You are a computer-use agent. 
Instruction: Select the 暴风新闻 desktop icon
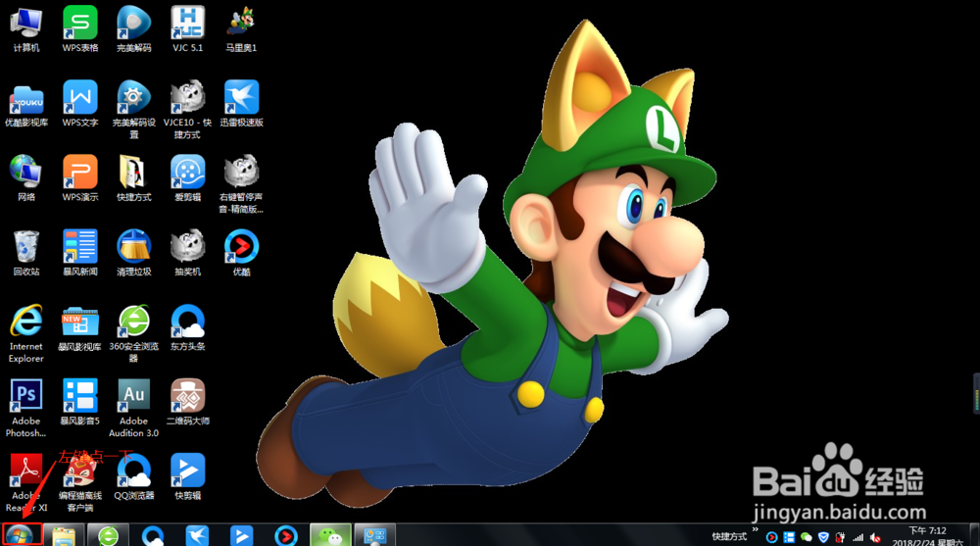tap(80, 253)
